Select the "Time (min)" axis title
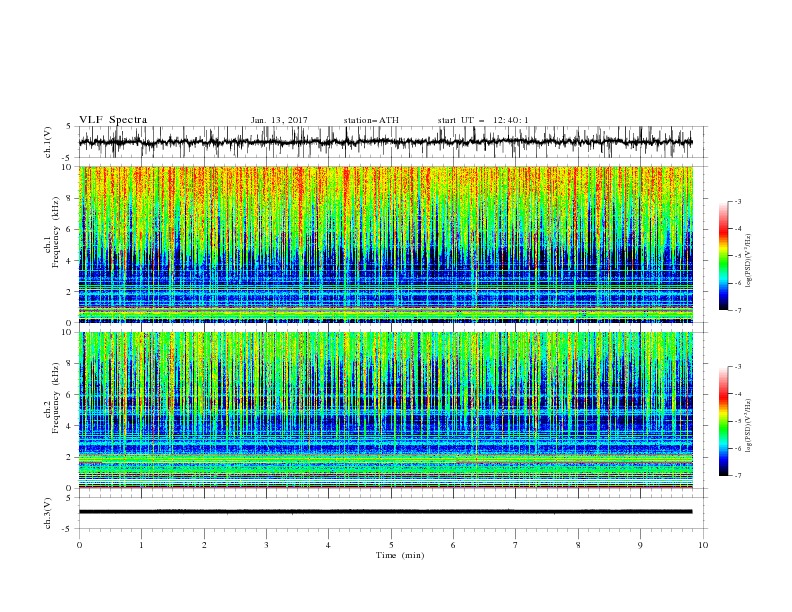The height and width of the screenshot is (612, 792). point(400,555)
